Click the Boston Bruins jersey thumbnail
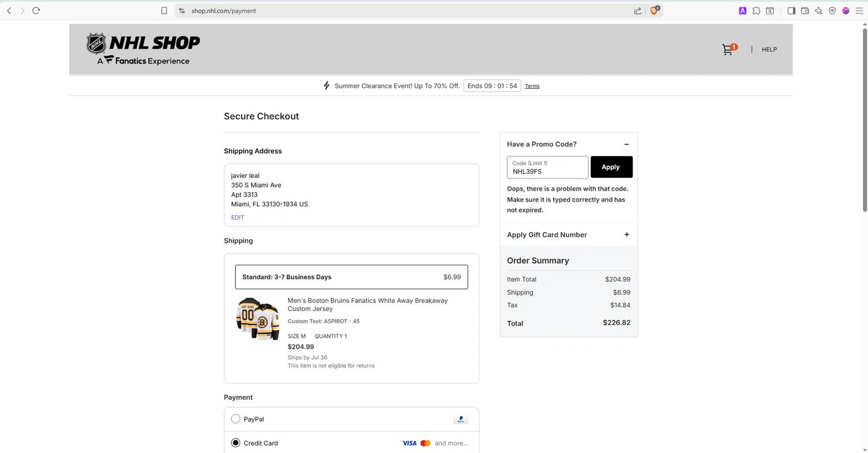 [258, 319]
